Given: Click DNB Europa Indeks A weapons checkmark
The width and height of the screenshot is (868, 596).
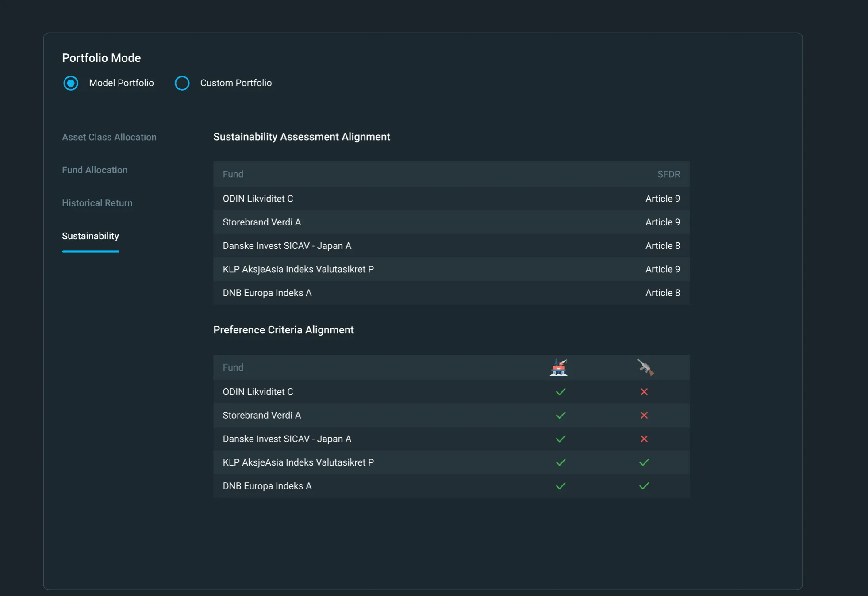Looking at the screenshot, I should 644,486.
